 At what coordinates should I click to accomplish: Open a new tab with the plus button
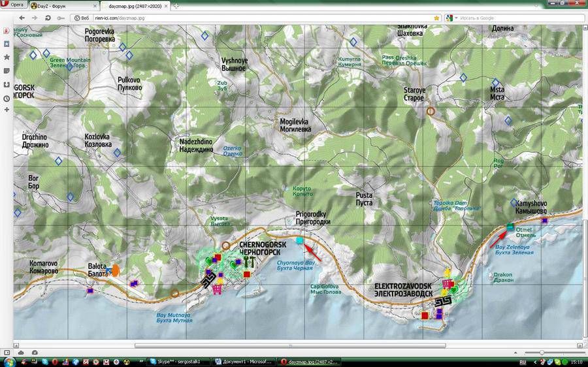(x=176, y=6)
